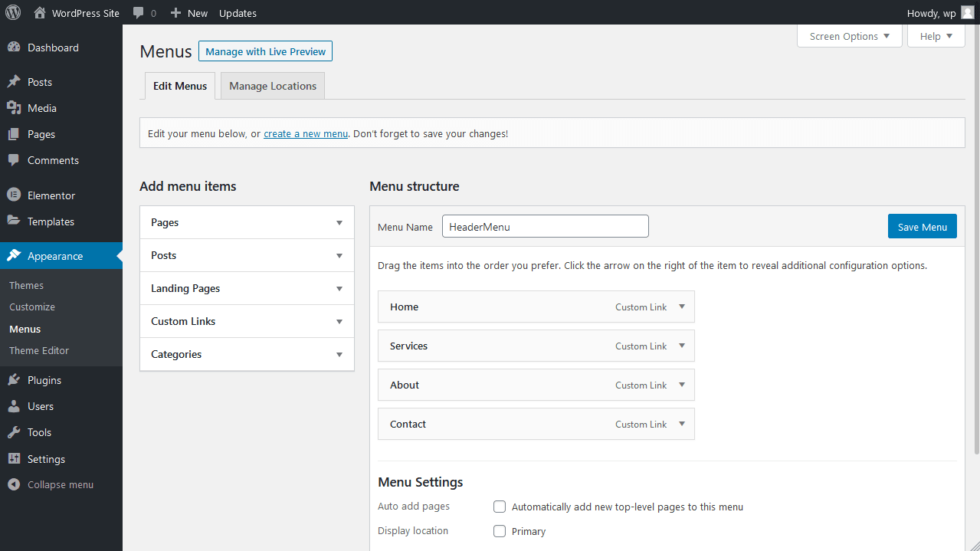Click the plus New icon
Screen dimensions: 980x551
[x=175, y=13]
